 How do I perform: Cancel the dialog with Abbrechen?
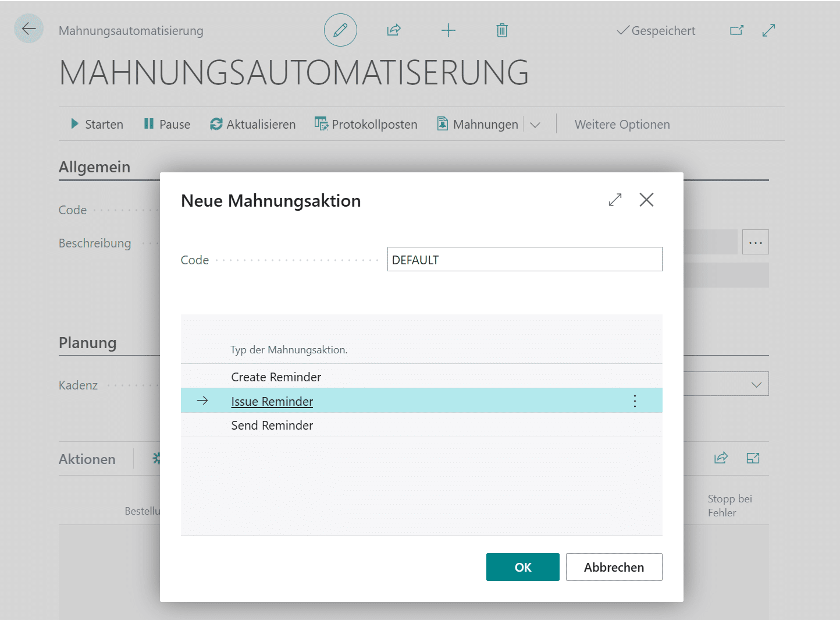[614, 566]
